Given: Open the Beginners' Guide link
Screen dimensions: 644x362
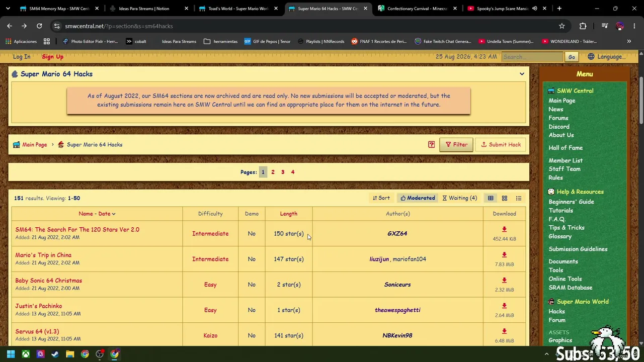Looking at the screenshot, I should click(x=571, y=202).
